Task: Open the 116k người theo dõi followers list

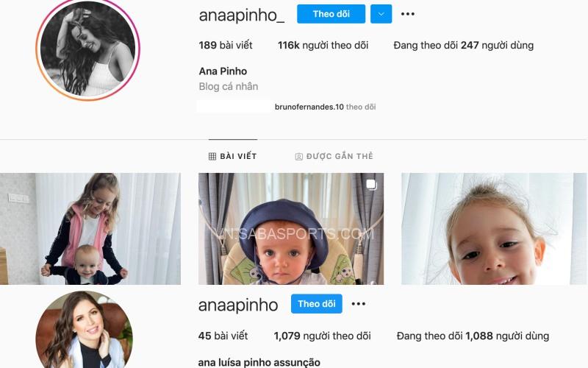Action: (x=323, y=46)
